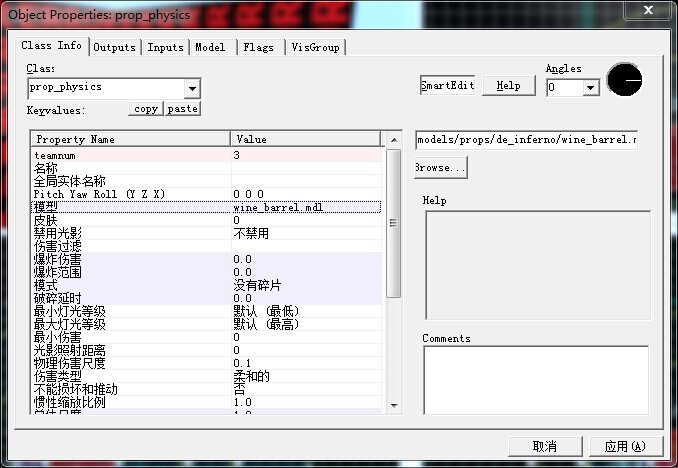This screenshot has height=468, width=678.
Task: Switch to the Class Info tab
Action: pos(52,46)
